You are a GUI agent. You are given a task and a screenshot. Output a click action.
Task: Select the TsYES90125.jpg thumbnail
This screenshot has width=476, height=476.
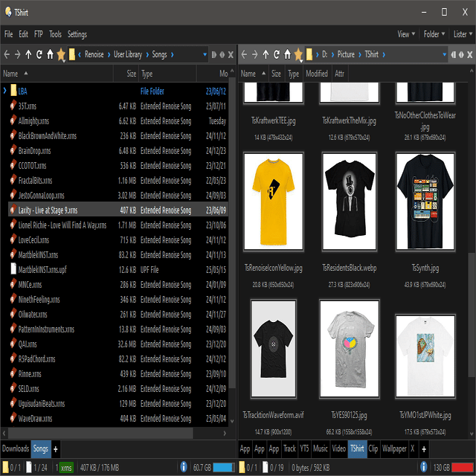pyautogui.click(x=350, y=349)
